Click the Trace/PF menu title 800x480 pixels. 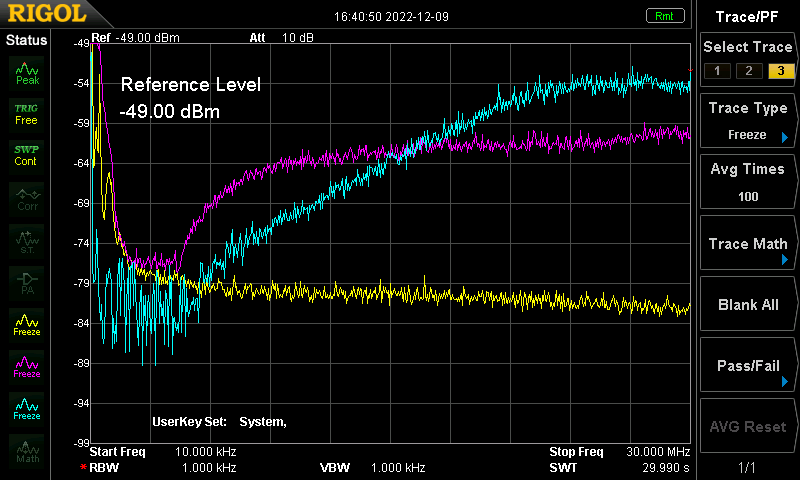tap(748, 16)
